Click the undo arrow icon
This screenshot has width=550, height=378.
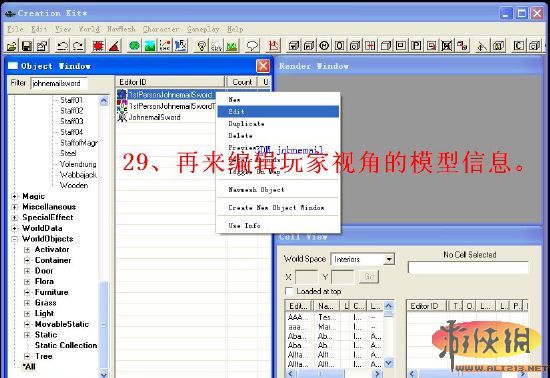click(x=62, y=46)
